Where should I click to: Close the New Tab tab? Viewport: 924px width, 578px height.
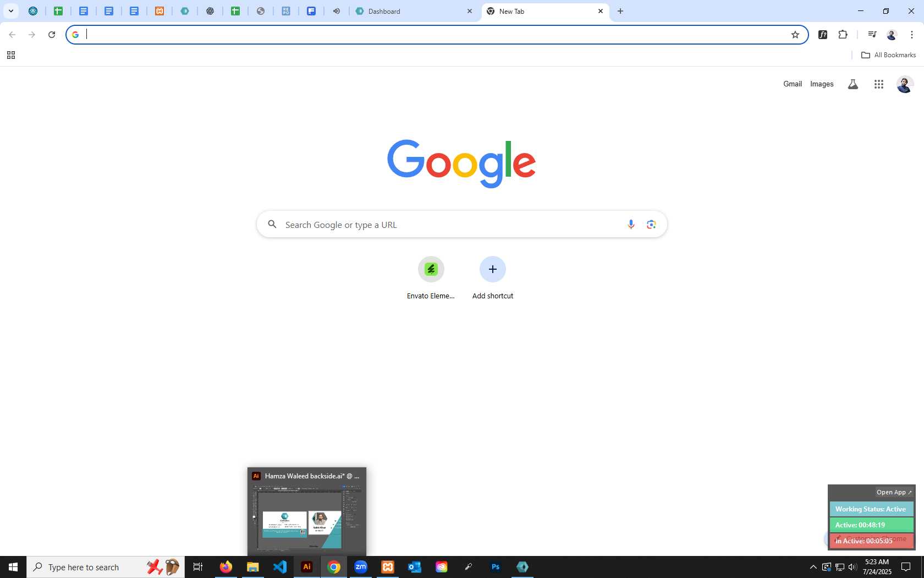coord(601,11)
